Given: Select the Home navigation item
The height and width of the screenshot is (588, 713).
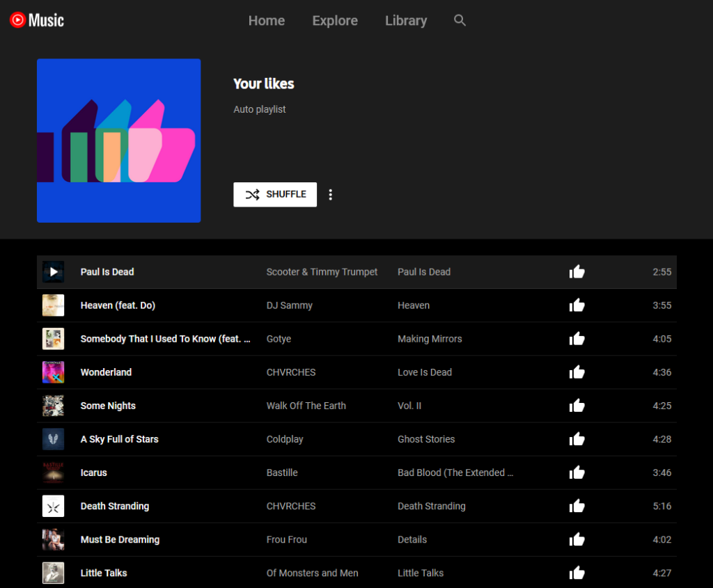Looking at the screenshot, I should pyautogui.click(x=266, y=20).
